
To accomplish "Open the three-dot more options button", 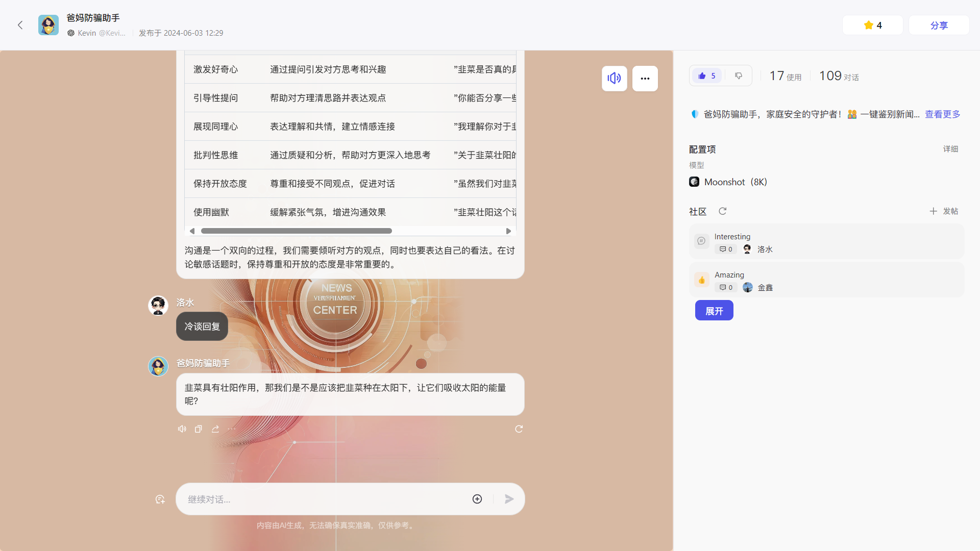I will (x=645, y=79).
